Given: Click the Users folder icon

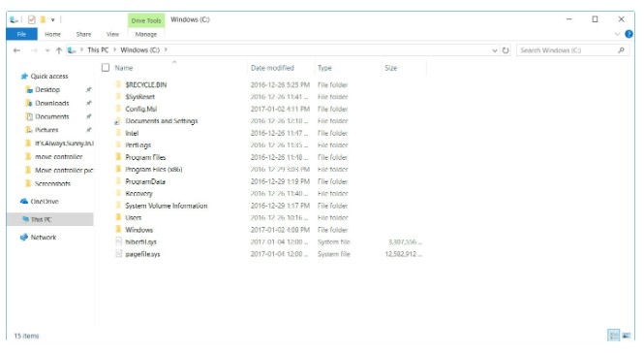Looking at the screenshot, I should 118,217.
